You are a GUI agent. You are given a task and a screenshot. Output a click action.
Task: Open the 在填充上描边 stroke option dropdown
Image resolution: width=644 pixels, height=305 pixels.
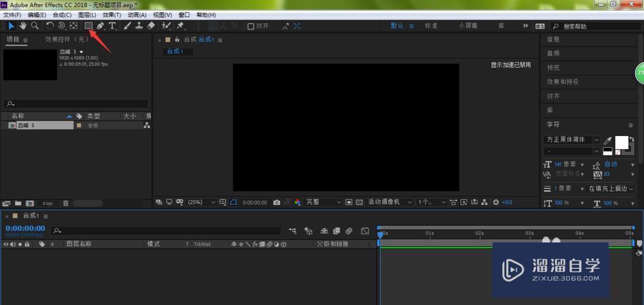pyautogui.click(x=612, y=189)
